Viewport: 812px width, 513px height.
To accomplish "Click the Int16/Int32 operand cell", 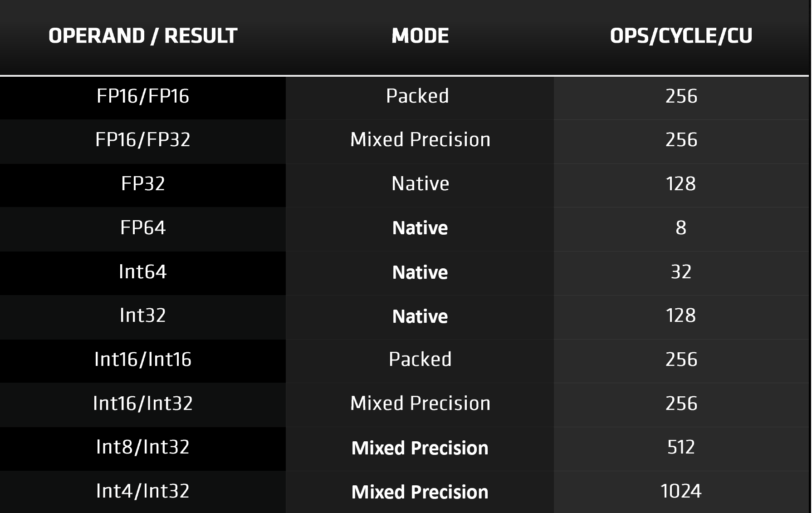I will point(143,403).
